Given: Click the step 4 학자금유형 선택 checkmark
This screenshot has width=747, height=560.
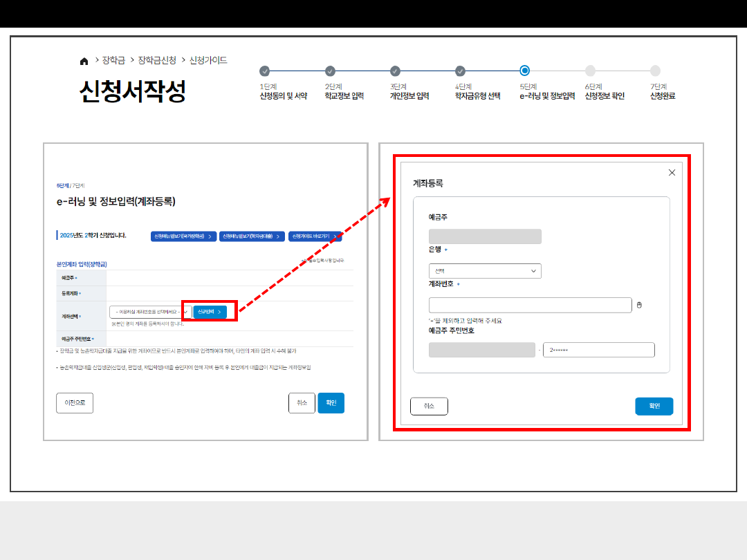Looking at the screenshot, I should [460, 71].
